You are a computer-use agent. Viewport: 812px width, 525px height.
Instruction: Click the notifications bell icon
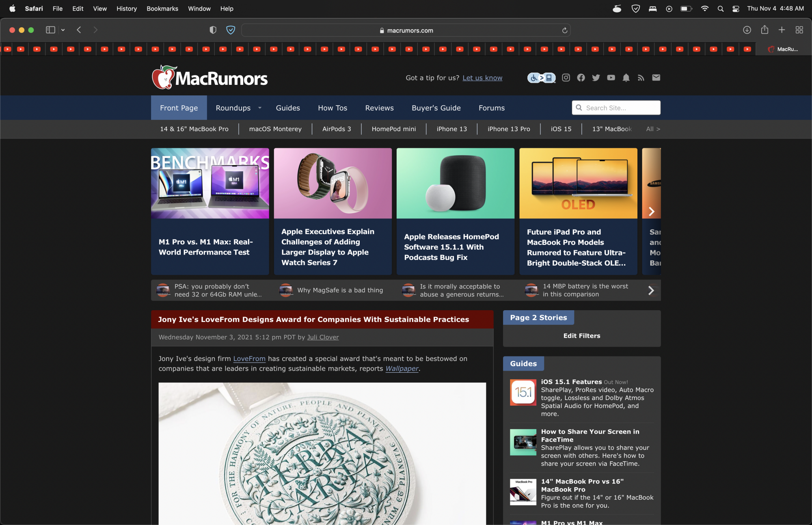point(626,78)
